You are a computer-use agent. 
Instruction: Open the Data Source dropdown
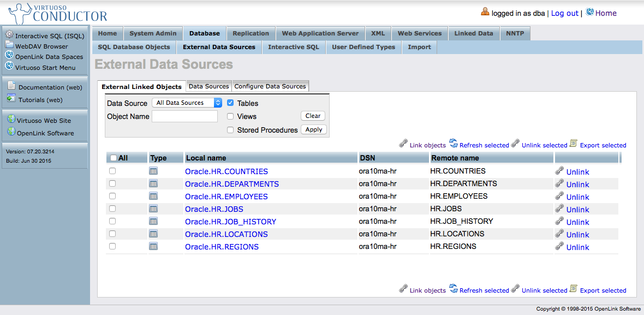tap(188, 103)
